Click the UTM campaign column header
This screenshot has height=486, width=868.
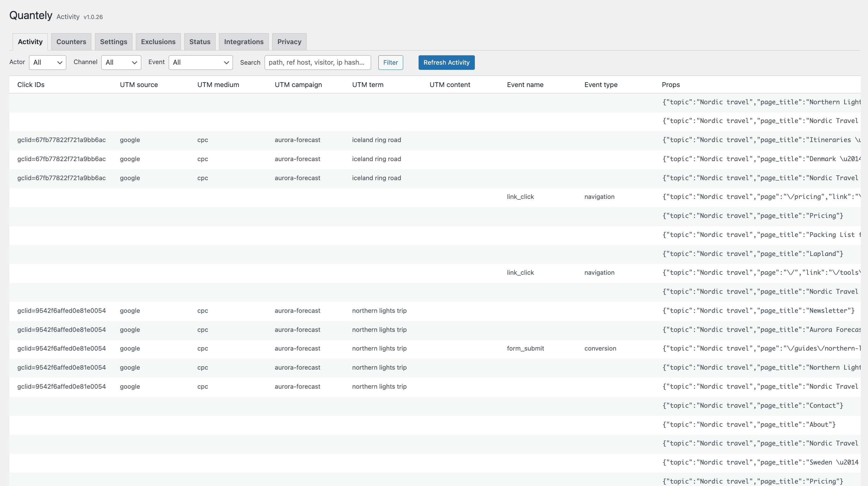click(x=298, y=85)
